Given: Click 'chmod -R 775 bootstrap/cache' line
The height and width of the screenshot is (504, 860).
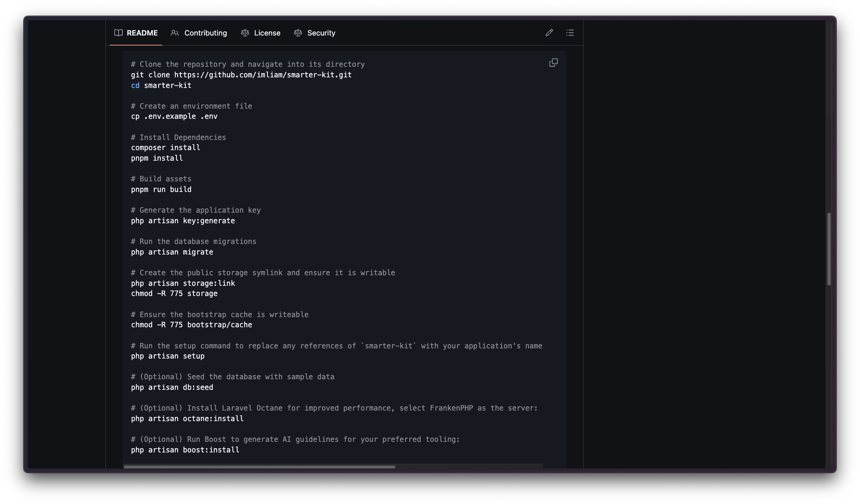Looking at the screenshot, I should click(192, 325).
